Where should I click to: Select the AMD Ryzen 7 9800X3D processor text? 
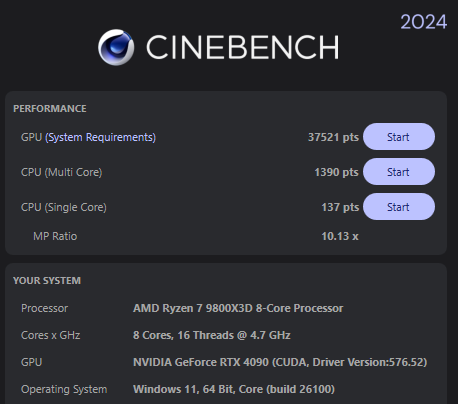[238, 308]
